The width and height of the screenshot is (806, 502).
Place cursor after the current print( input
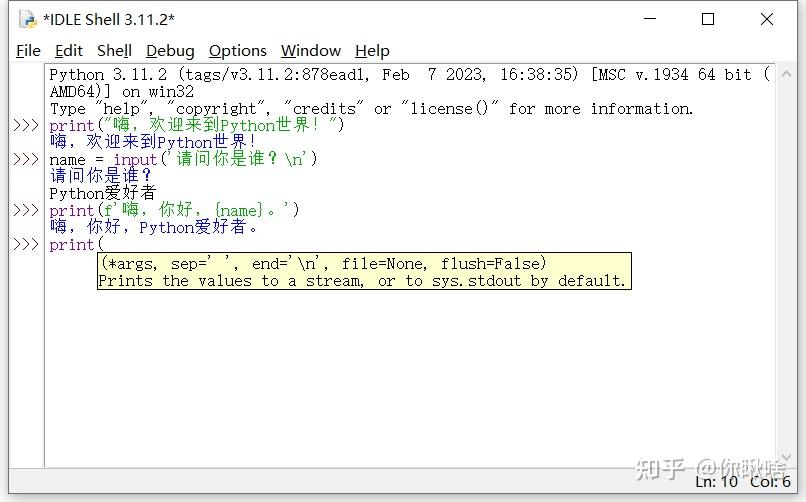click(x=105, y=245)
